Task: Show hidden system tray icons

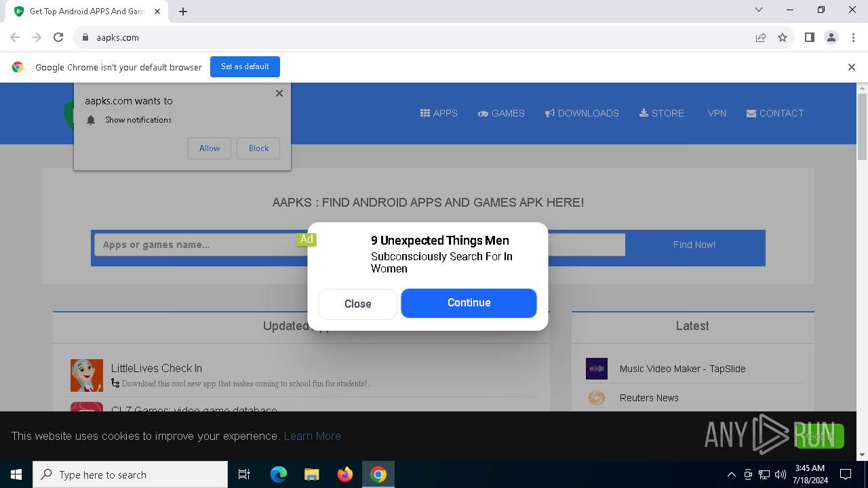Action: coord(731,474)
